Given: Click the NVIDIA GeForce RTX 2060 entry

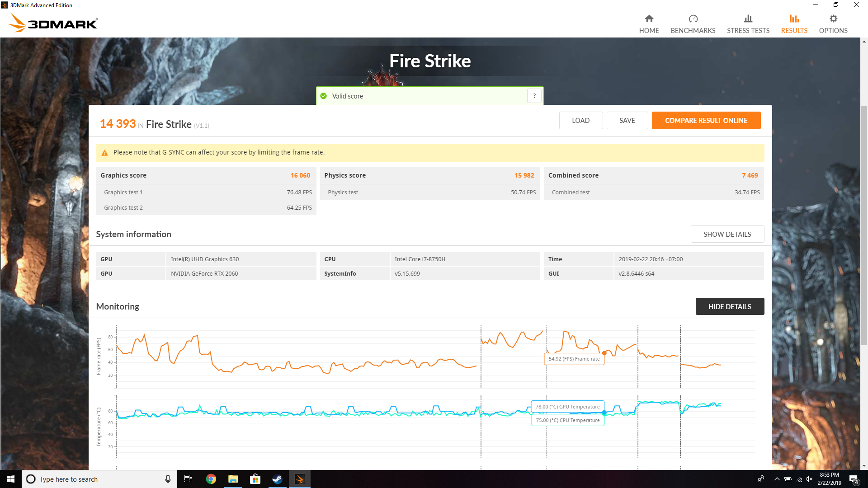Looking at the screenshot, I should pos(204,273).
